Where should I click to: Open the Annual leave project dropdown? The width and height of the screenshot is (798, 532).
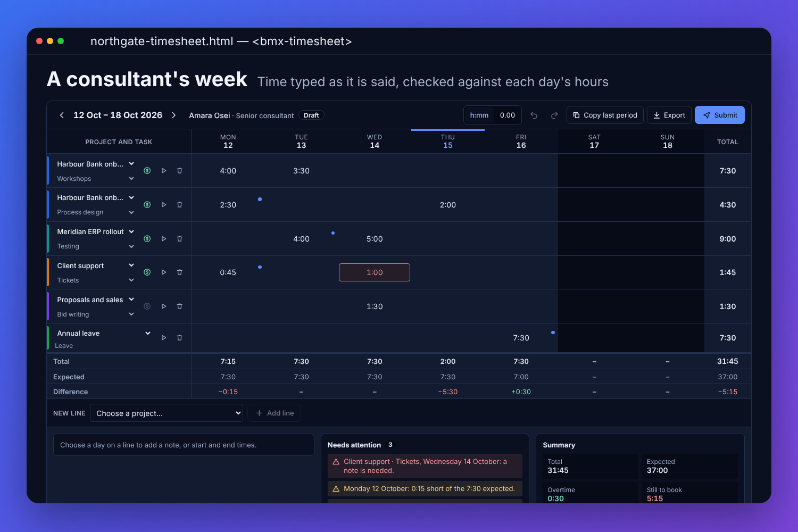click(x=104, y=334)
